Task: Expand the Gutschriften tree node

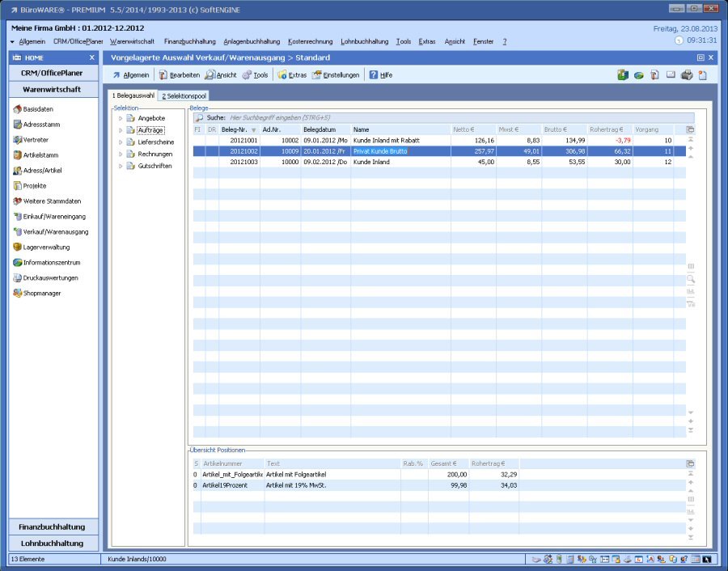Action: point(121,166)
